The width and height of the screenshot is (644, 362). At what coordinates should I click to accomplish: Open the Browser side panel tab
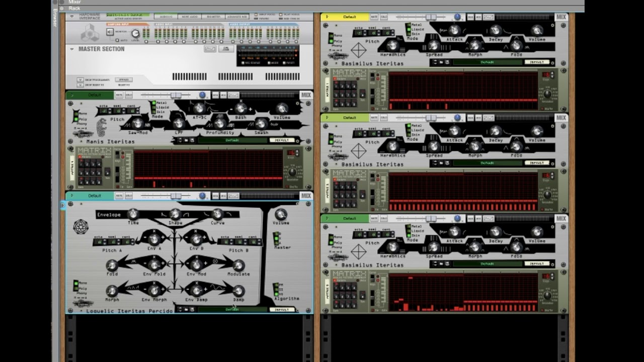tap(55, 18)
